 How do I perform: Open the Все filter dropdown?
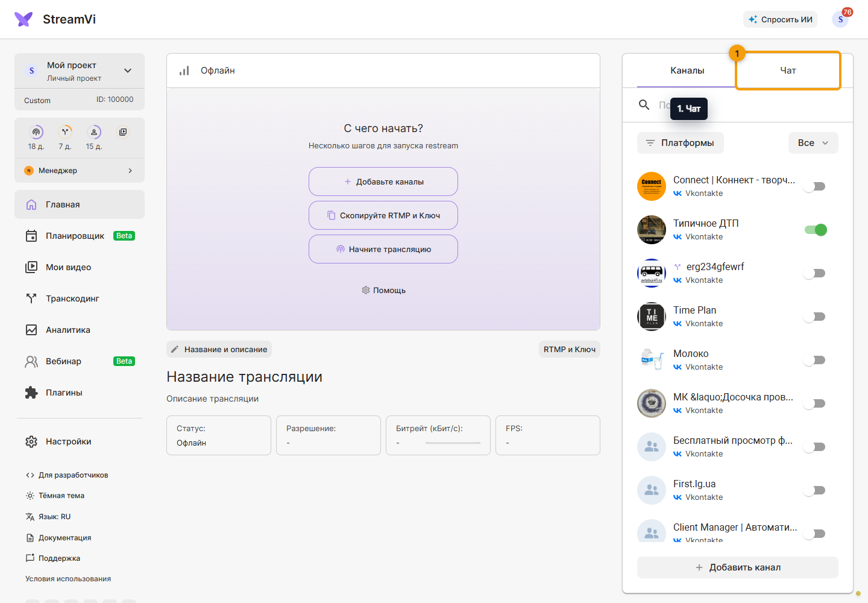coord(813,143)
